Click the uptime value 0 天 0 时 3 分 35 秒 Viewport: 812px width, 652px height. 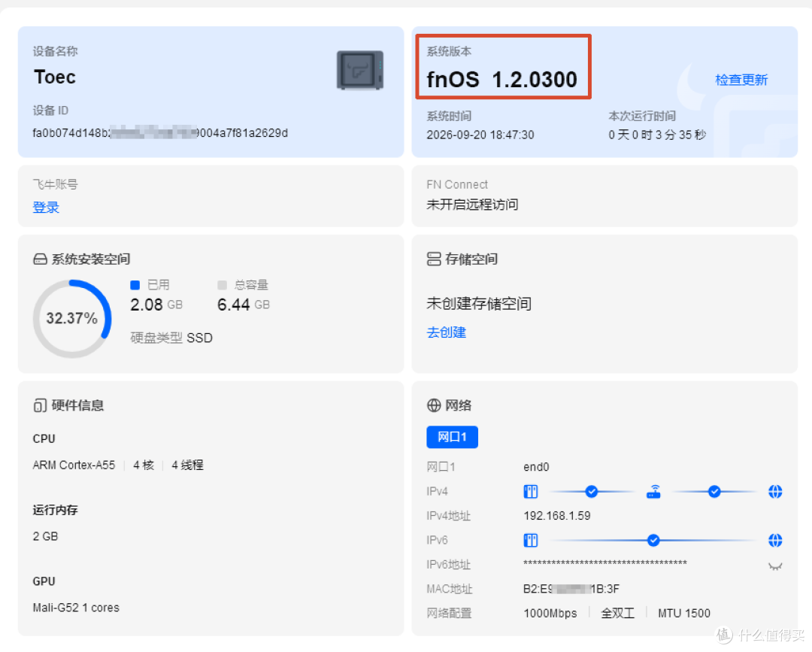tap(657, 135)
